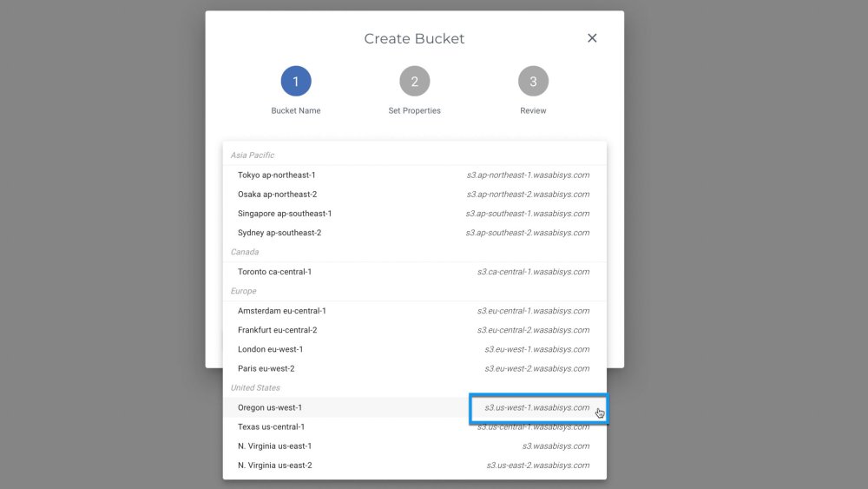Click the s3.ap-northeast-1.wasabisys.com endpoint URL

pos(528,175)
